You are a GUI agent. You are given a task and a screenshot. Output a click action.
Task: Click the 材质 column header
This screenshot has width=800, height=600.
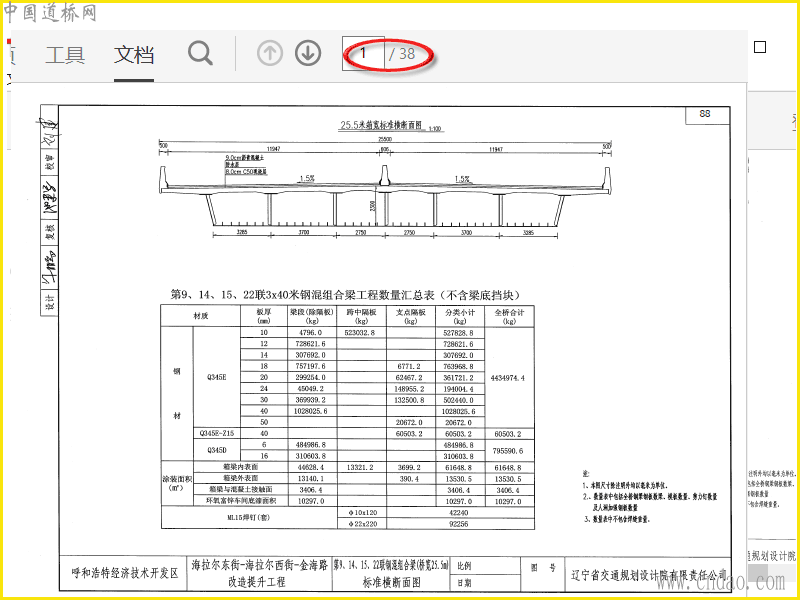tap(201, 316)
